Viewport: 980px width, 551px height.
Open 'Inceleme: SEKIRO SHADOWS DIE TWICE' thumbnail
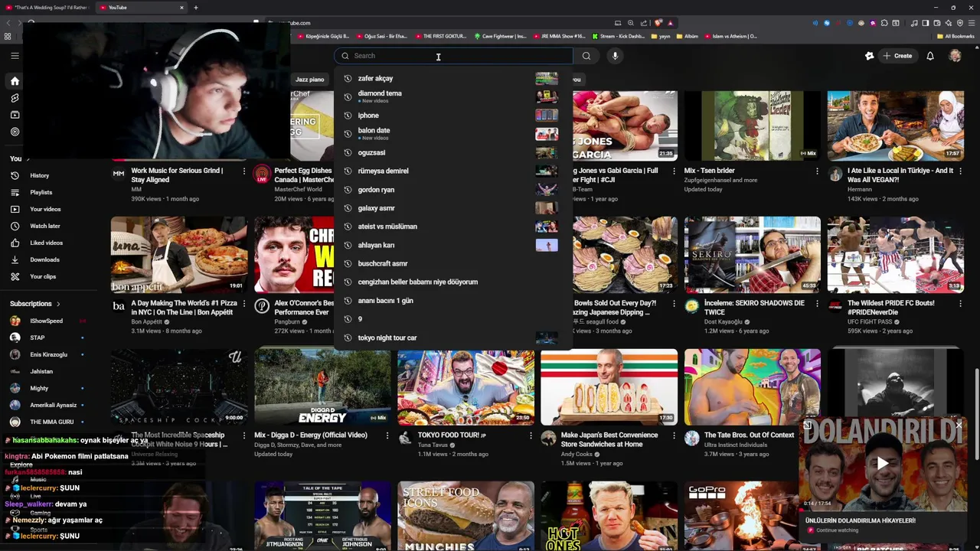tap(752, 255)
